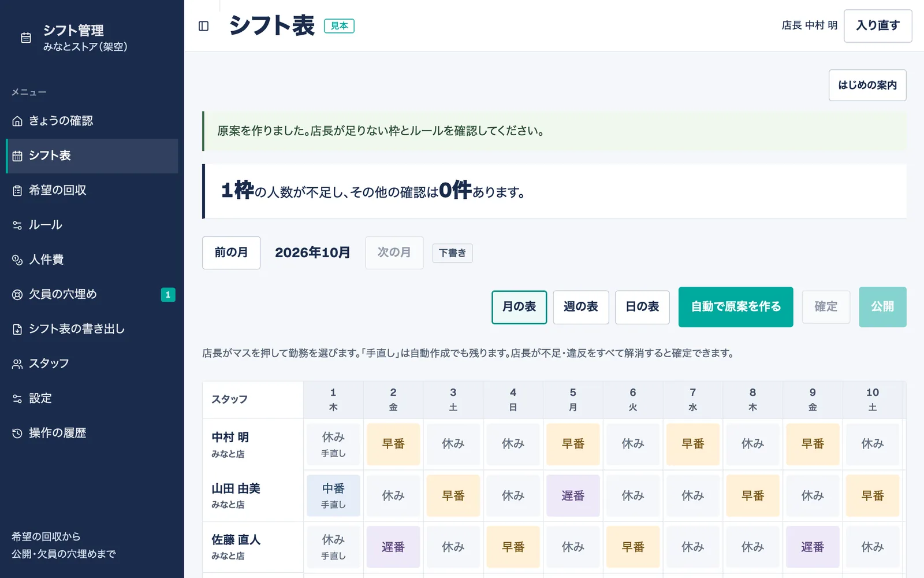
Task: Click 店長 中村 明 user label
Action: click(x=809, y=25)
